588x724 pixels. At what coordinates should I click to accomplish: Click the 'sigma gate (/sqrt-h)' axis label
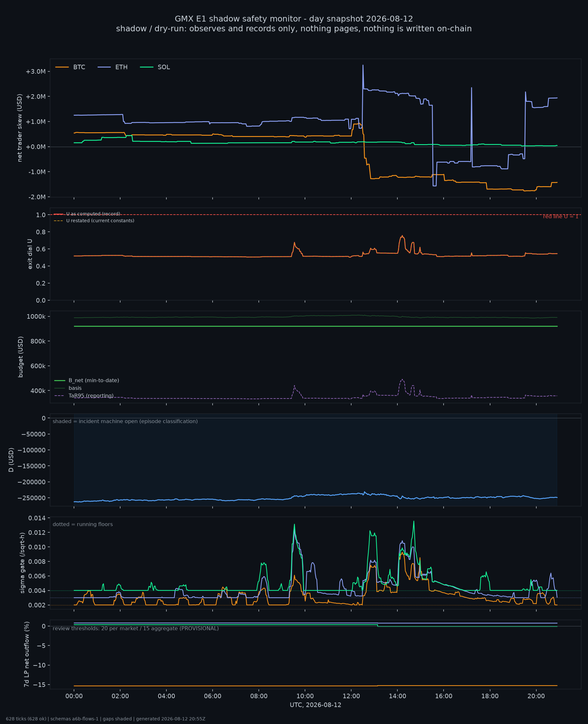coord(22,563)
